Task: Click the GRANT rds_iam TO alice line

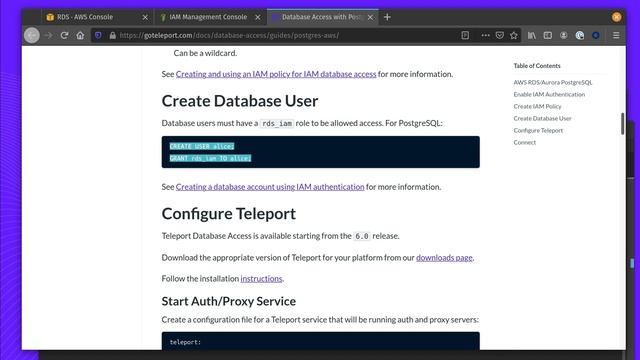Action: [x=210, y=158]
